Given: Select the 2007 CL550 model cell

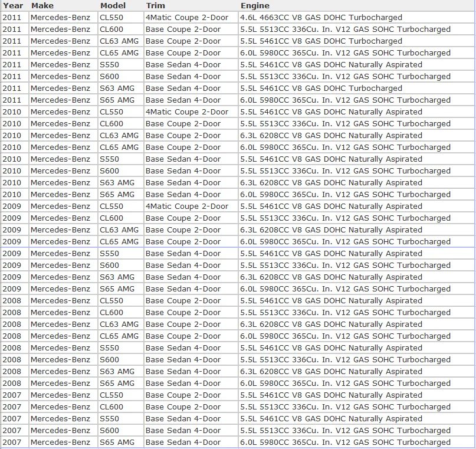Looking at the screenshot, I should 111,395.
